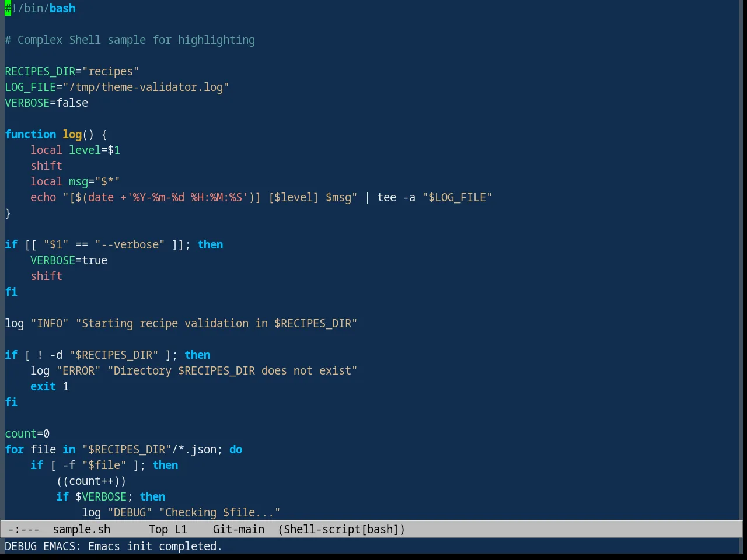Click the shebang line '#!/bin/bash'
This screenshot has height=560, width=747.
pyautogui.click(x=40, y=9)
